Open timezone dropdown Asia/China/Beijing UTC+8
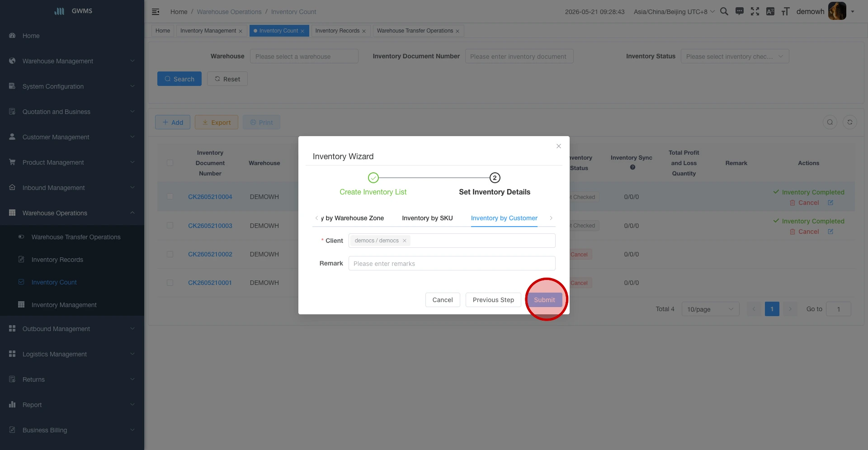The height and width of the screenshot is (450, 868). pos(674,12)
